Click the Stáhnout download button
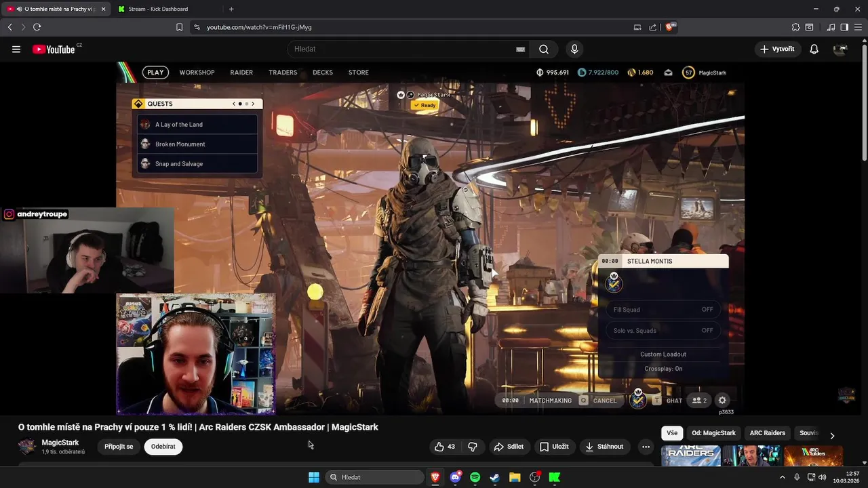 point(604,447)
